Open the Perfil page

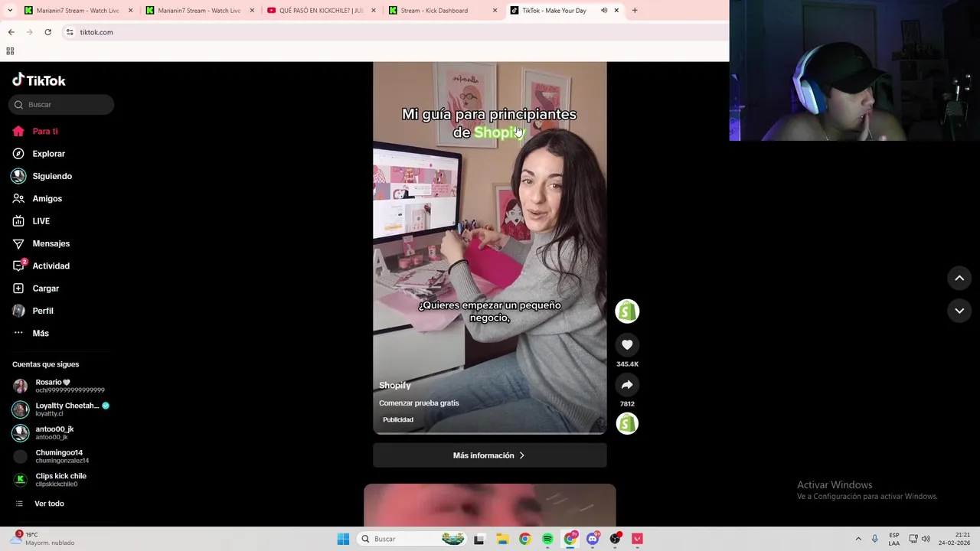(x=33, y=311)
